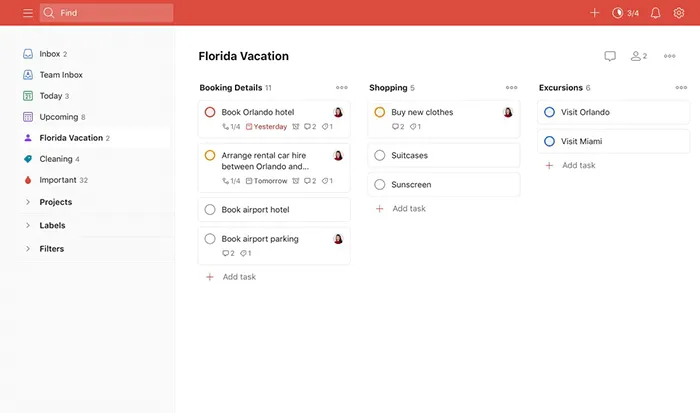
Task: Complete the Book Orlando hotel task
Action: 210,112
